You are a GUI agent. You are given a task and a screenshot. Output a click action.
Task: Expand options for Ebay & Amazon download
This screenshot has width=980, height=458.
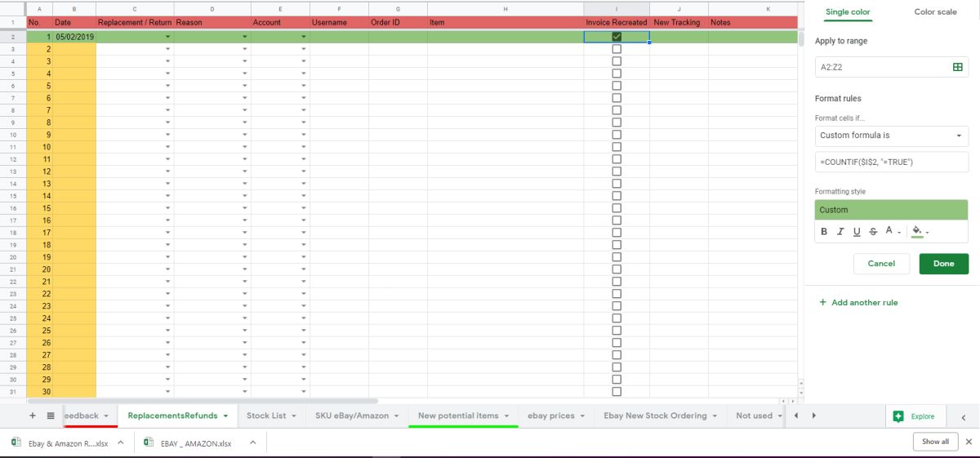pos(120,442)
